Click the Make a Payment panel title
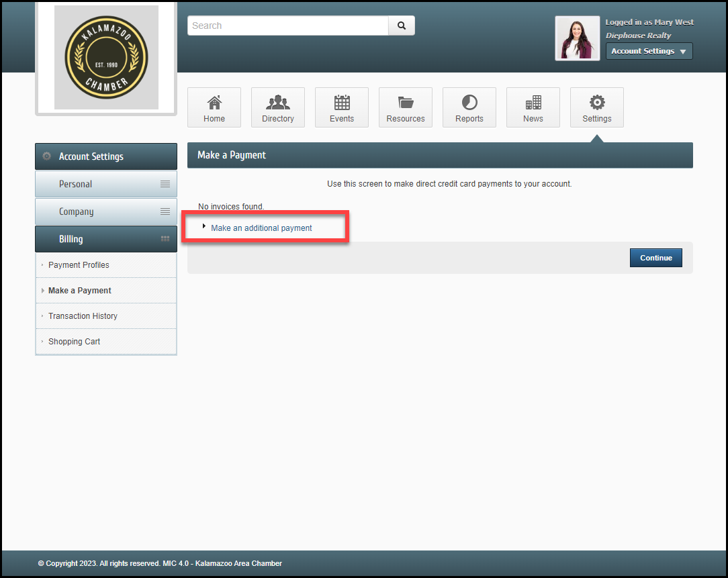The image size is (728, 578). click(x=232, y=155)
